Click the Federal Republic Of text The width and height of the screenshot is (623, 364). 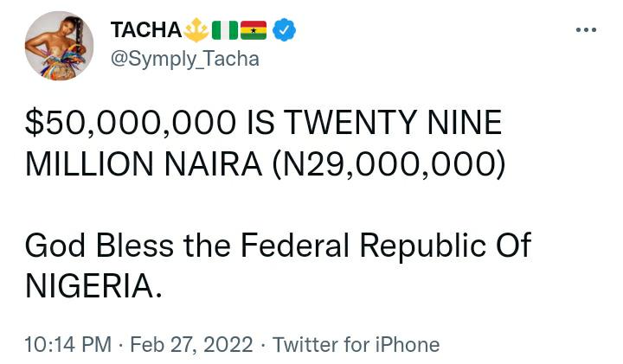(x=384, y=246)
